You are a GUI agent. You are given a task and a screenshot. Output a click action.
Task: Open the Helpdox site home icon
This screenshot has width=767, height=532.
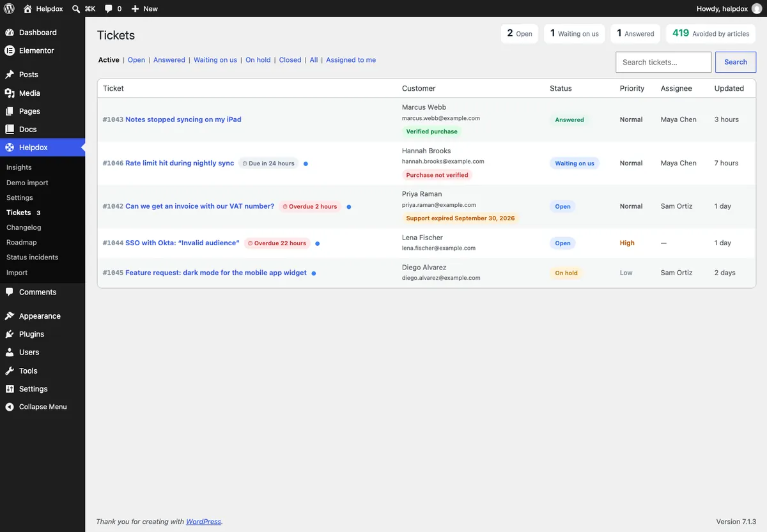click(x=27, y=8)
